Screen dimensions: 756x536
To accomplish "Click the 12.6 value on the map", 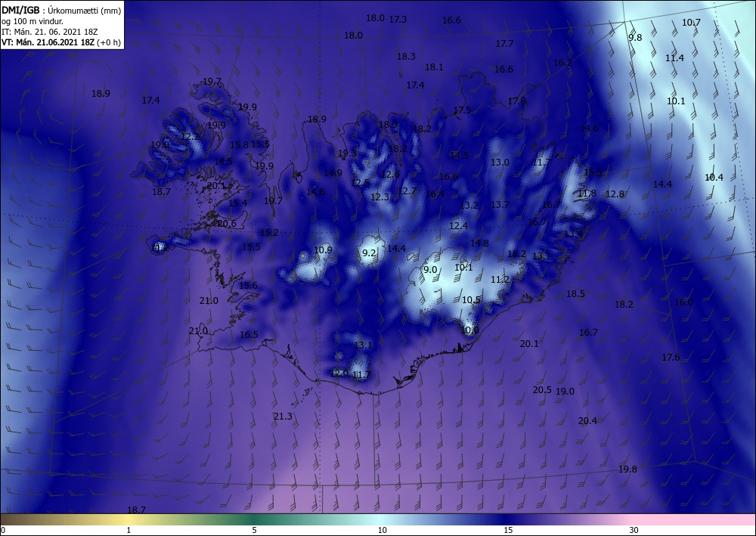I will pos(390,175).
